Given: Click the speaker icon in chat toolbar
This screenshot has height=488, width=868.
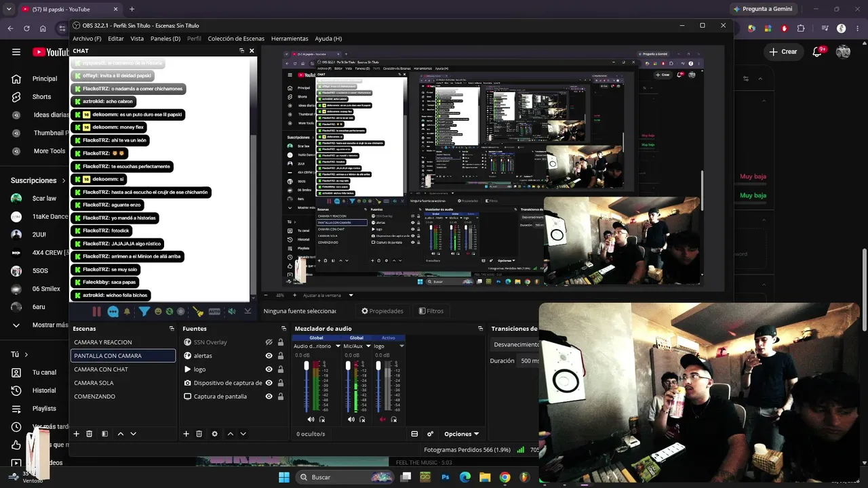Looking at the screenshot, I should [x=232, y=312].
